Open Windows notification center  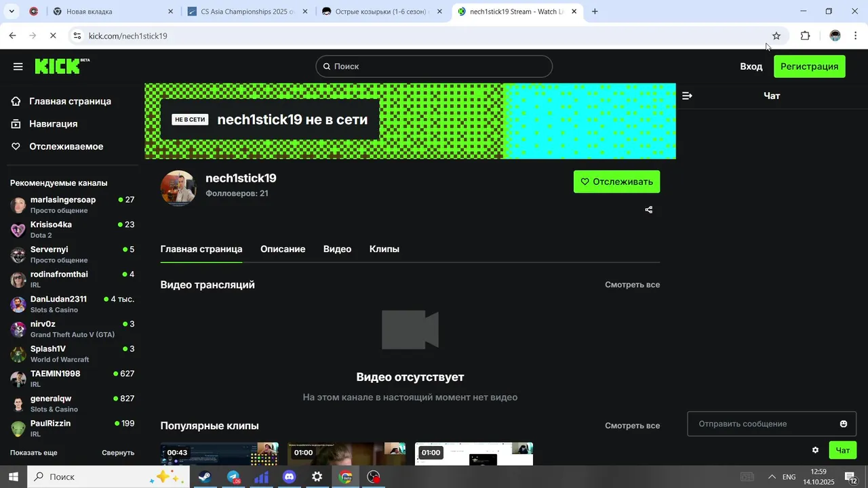851,477
